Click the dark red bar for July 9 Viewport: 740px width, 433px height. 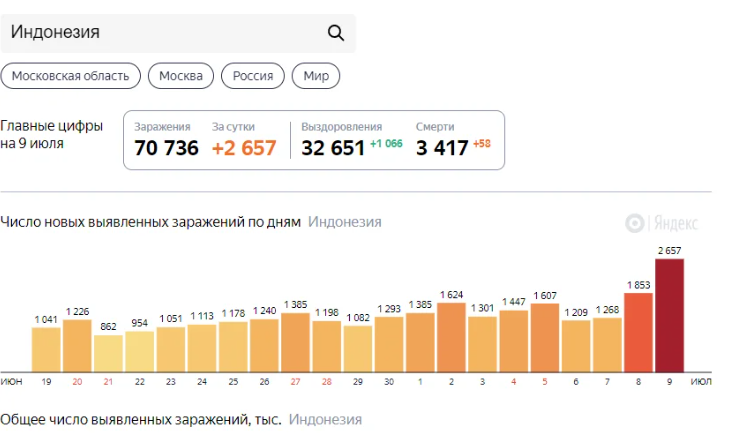click(669, 315)
